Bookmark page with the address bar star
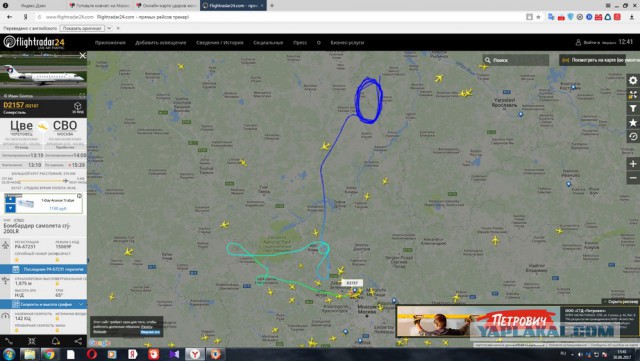640x361 pixels. [538, 17]
